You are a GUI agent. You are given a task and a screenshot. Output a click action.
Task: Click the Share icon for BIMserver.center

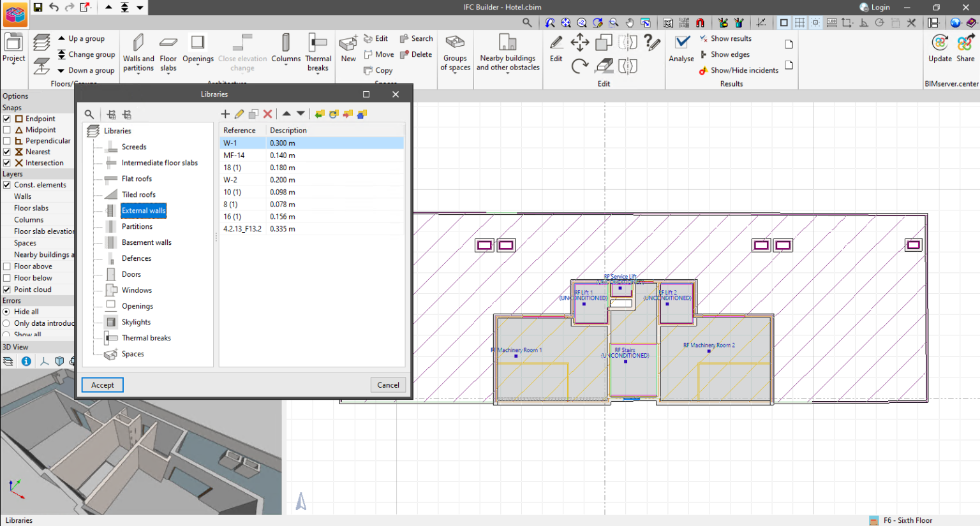coord(965,44)
